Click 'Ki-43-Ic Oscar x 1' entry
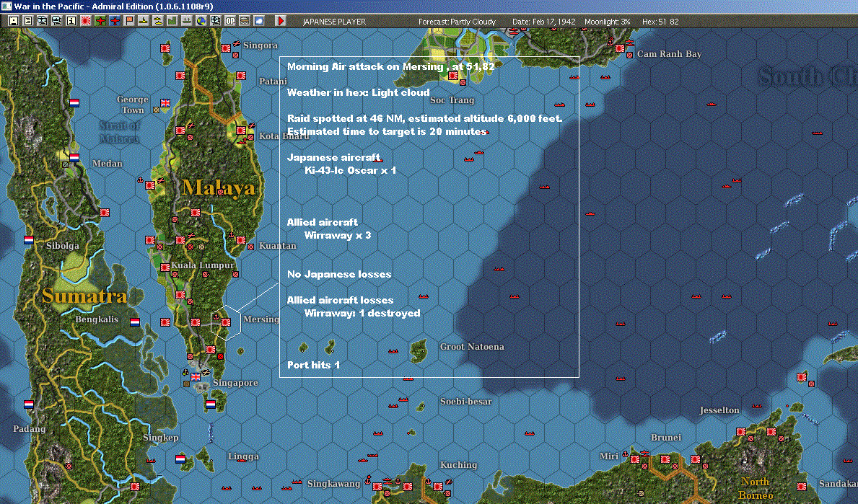This screenshot has width=858, height=504. click(350, 170)
